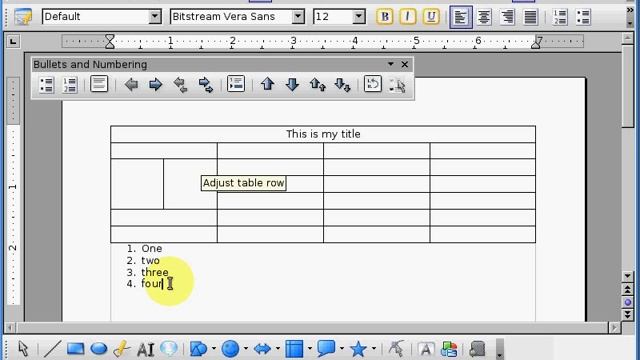The width and height of the screenshot is (640, 360).
Task: Open Callouts shapes dropdown arrow
Action: 341,349
